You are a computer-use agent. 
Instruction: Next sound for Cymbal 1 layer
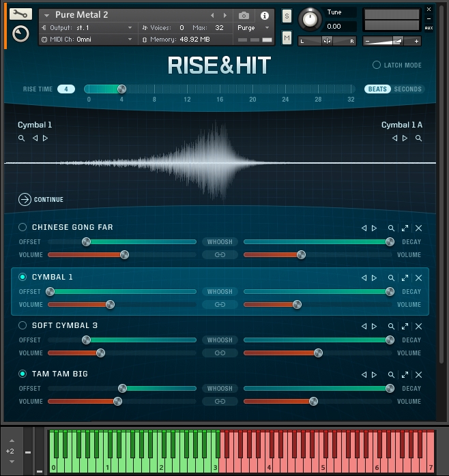pyautogui.click(x=374, y=278)
